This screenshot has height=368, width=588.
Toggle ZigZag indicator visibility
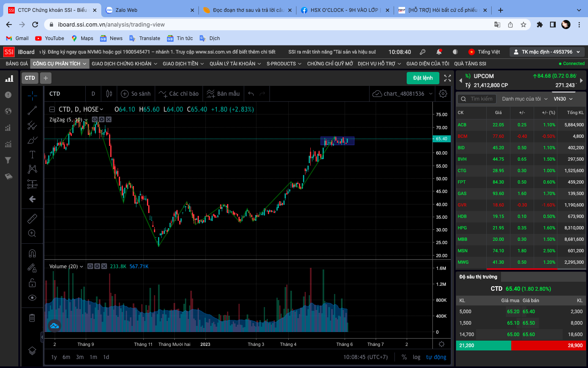(x=95, y=119)
